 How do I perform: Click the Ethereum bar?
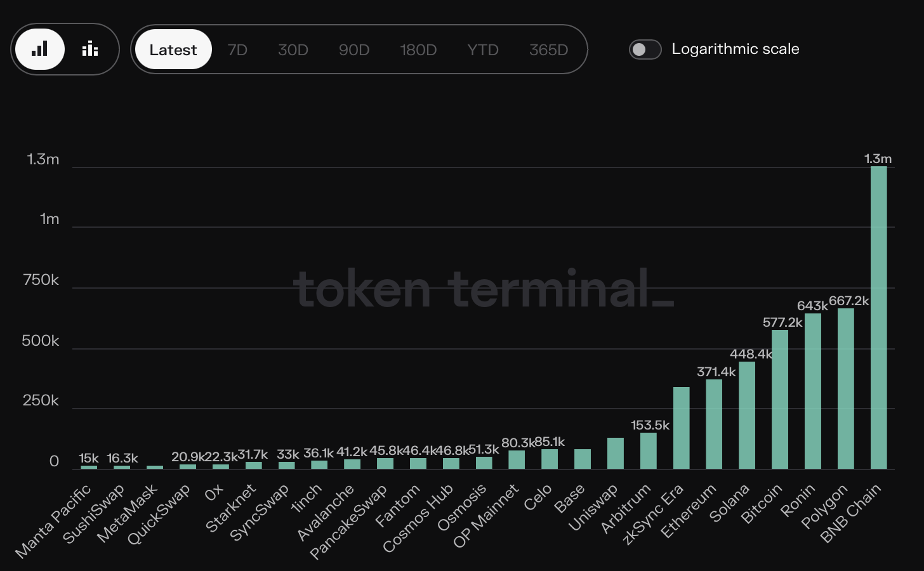714,424
